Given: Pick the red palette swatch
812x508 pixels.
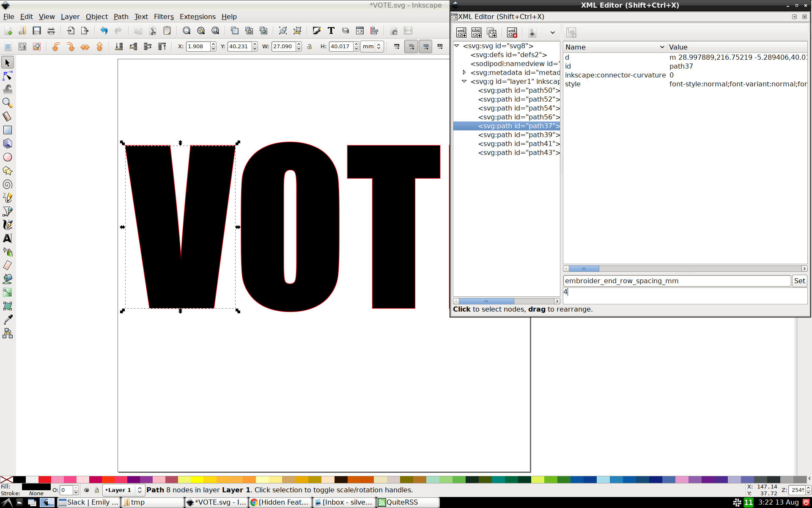Looking at the screenshot, I should pos(44,480).
